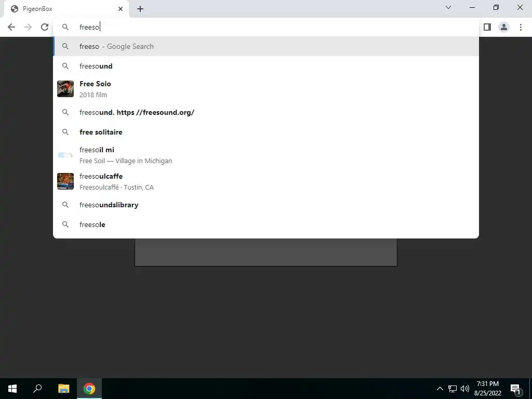This screenshot has width=532, height=399.
Task: Restore down the Chrome window
Action: click(x=496, y=7)
